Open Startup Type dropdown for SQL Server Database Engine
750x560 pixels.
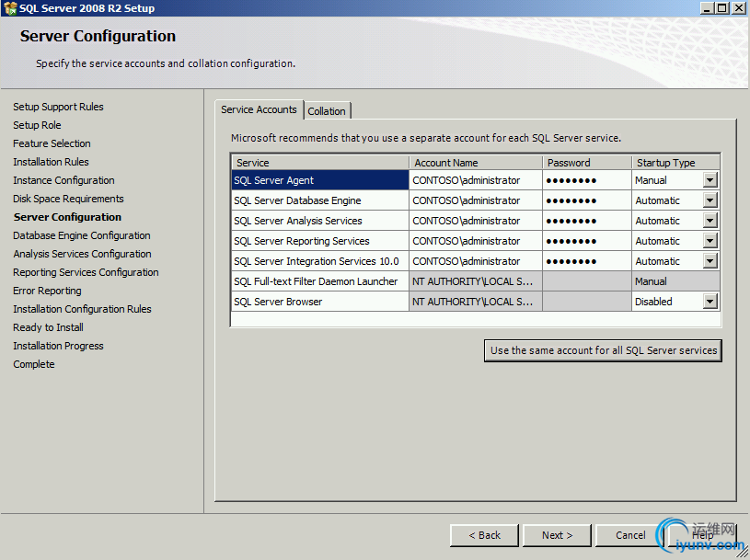point(710,200)
